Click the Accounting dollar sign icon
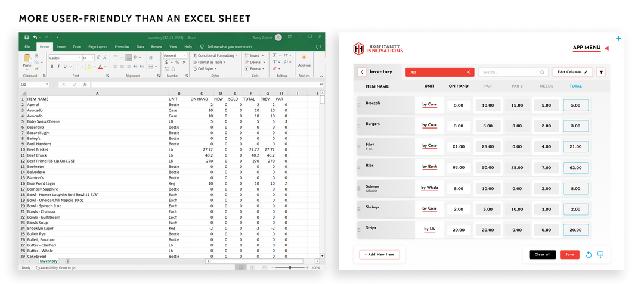 coord(166,63)
